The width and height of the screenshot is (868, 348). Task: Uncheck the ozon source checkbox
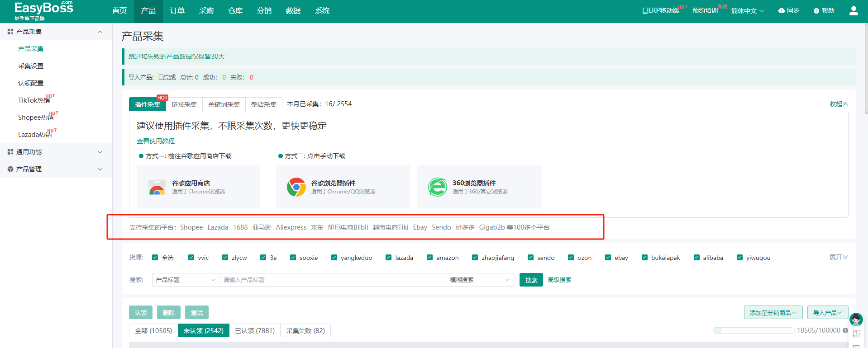pos(571,258)
